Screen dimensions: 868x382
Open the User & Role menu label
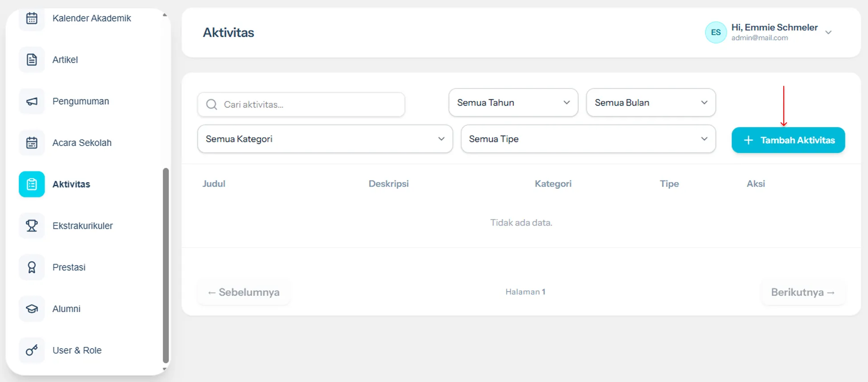77,350
